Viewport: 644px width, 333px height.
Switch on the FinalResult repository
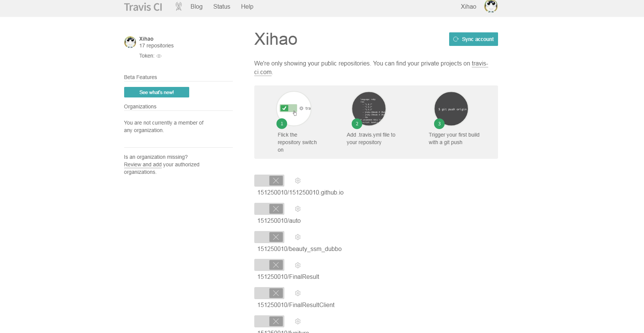click(x=269, y=265)
